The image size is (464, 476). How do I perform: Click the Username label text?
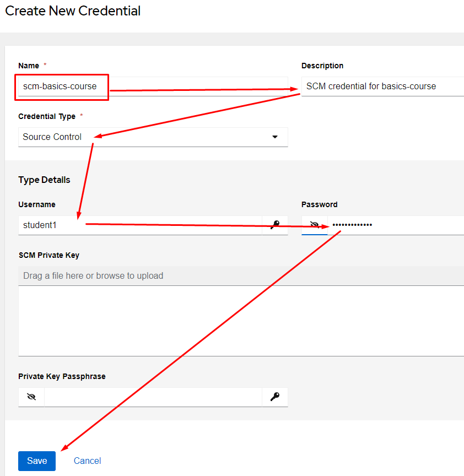point(37,204)
